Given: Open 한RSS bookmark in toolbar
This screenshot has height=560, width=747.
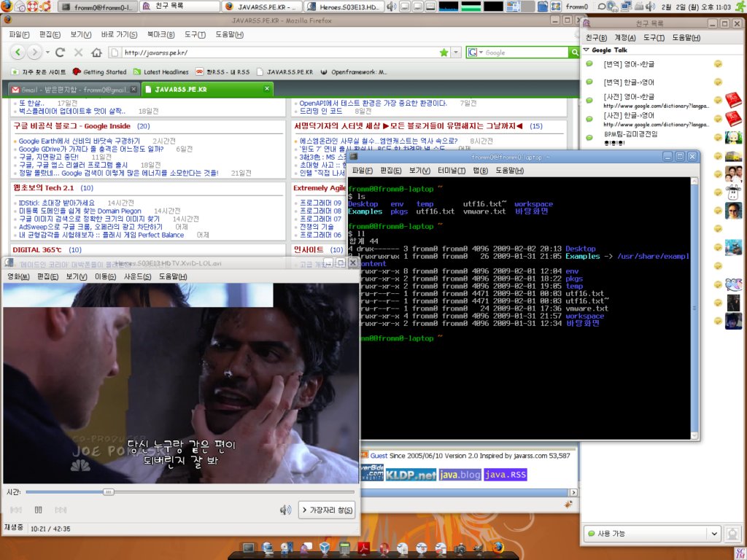Looking at the screenshot, I should tap(222, 72).
